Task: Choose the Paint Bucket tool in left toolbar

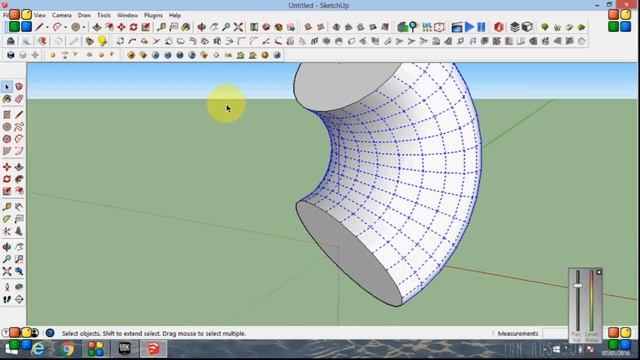Action: coord(7,99)
